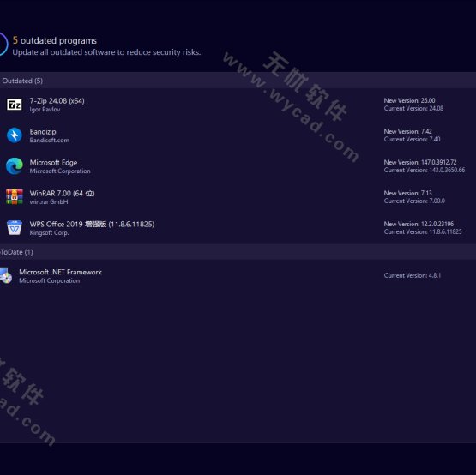Click New Version: 26.00 for 7-Zip
The image size is (476, 475).
409,100
